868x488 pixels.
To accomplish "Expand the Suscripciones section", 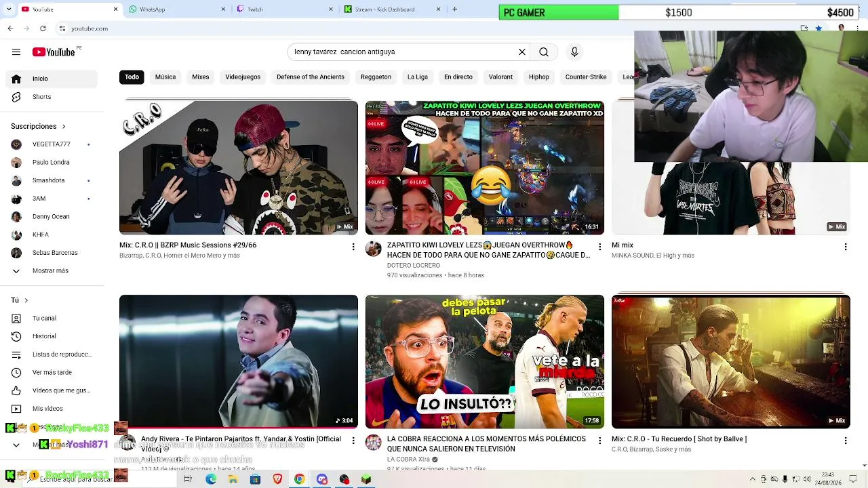I will point(38,127).
